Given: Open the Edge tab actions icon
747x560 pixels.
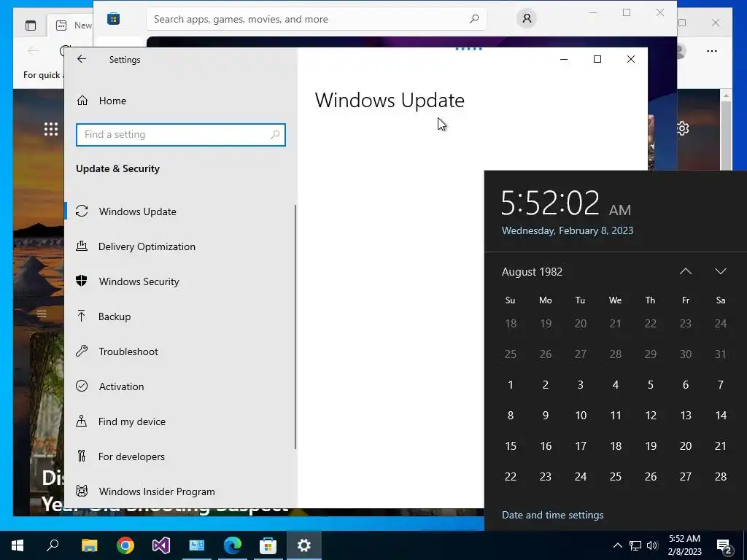Looking at the screenshot, I should (x=31, y=26).
